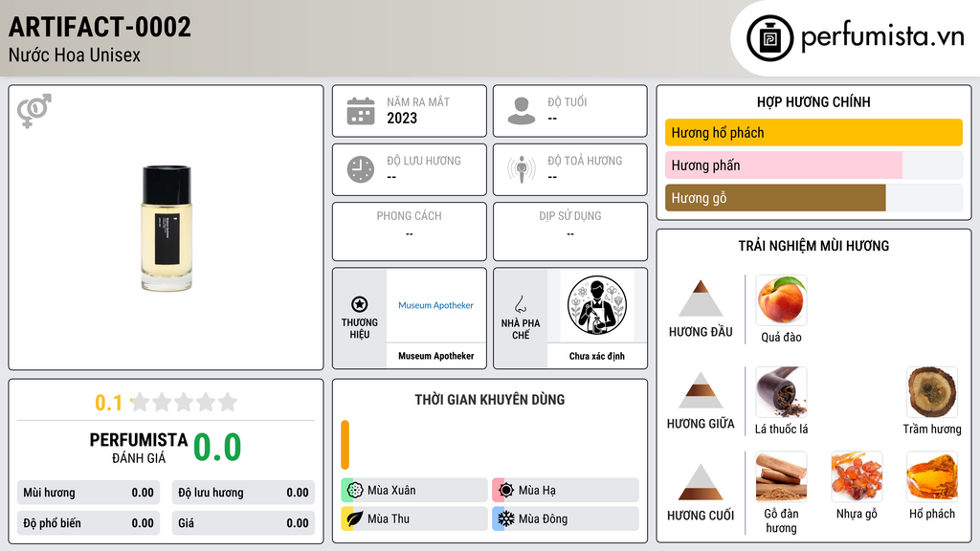Click the ARTIFACT-0002 title
Image resolution: width=980 pixels, height=551 pixels.
(x=100, y=27)
